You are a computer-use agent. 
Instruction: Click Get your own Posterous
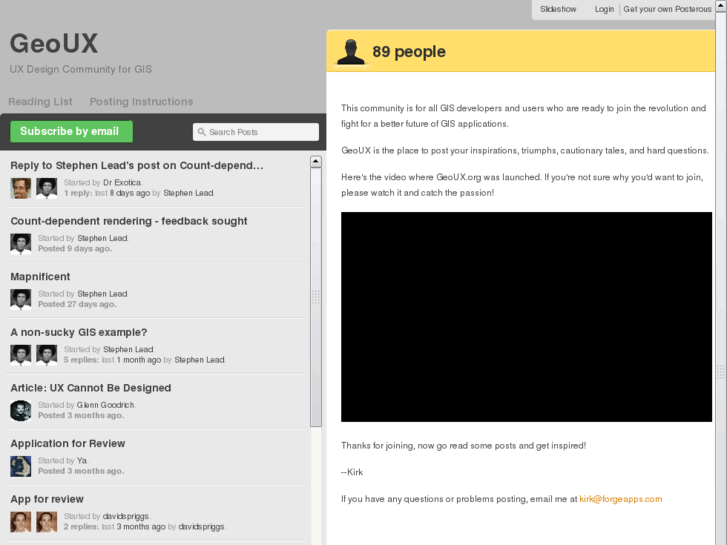click(x=667, y=9)
